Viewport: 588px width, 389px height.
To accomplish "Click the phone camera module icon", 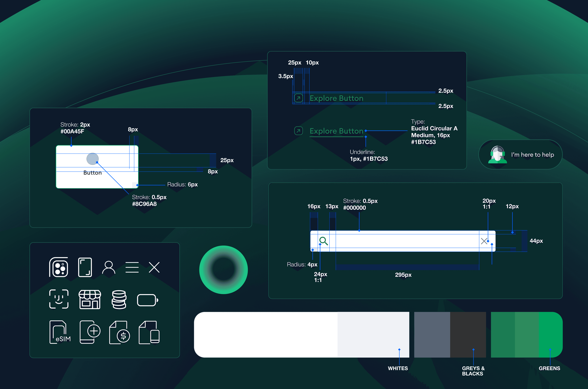I will click(x=59, y=267).
